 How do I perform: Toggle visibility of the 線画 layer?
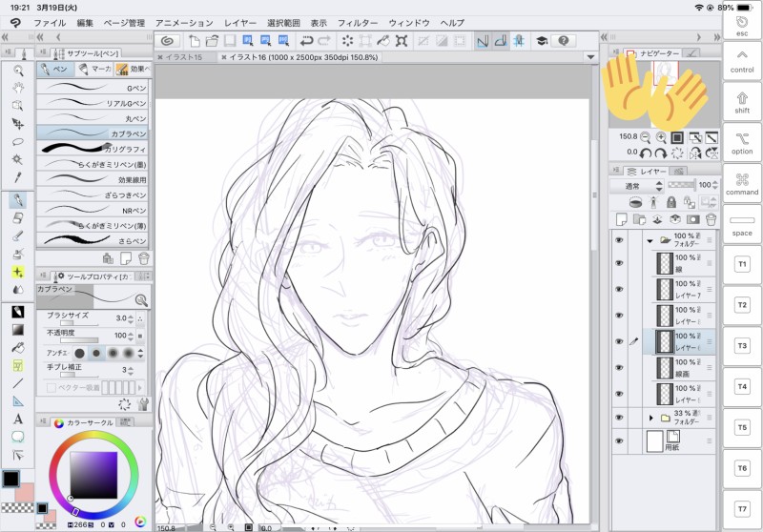[619, 368]
